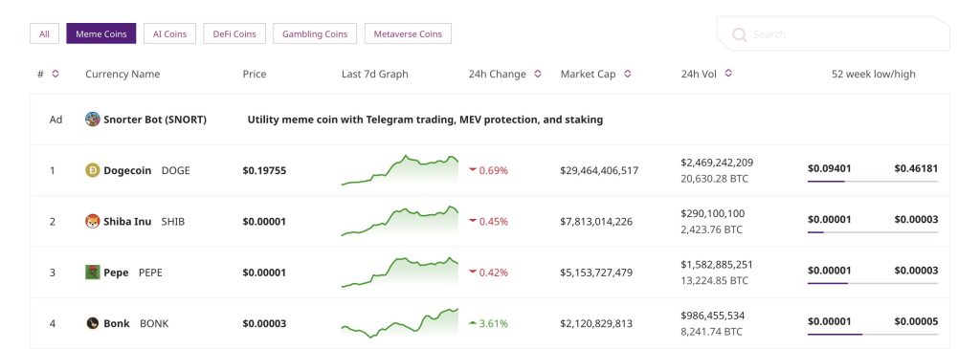Click the Snorter Bot ad icon
The height and width of the screenshot is (349, 980).
click(x=93, y=119)
